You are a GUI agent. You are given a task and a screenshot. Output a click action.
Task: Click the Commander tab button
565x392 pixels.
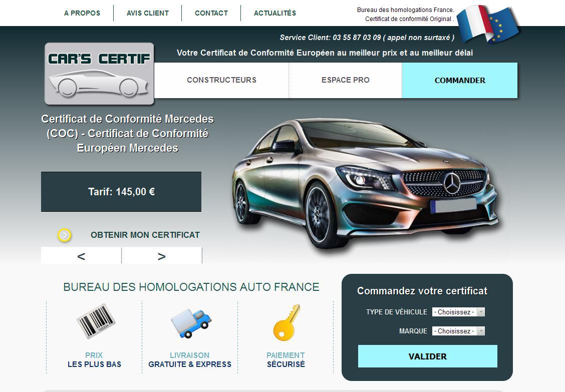pos(460,80)
